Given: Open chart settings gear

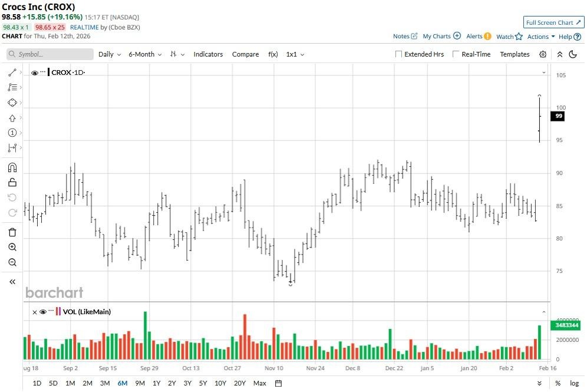Looking at the screenshot, I should (x=543, y=54).
